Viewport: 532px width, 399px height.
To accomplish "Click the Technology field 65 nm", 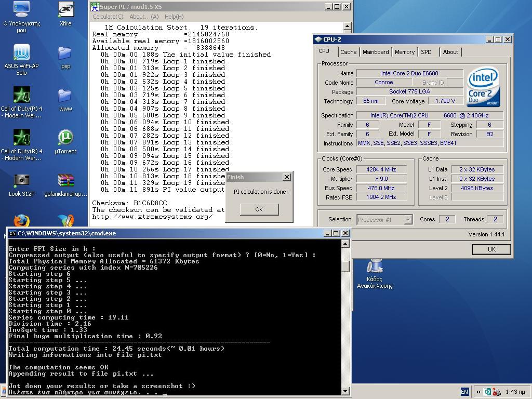I will (371, 101).
